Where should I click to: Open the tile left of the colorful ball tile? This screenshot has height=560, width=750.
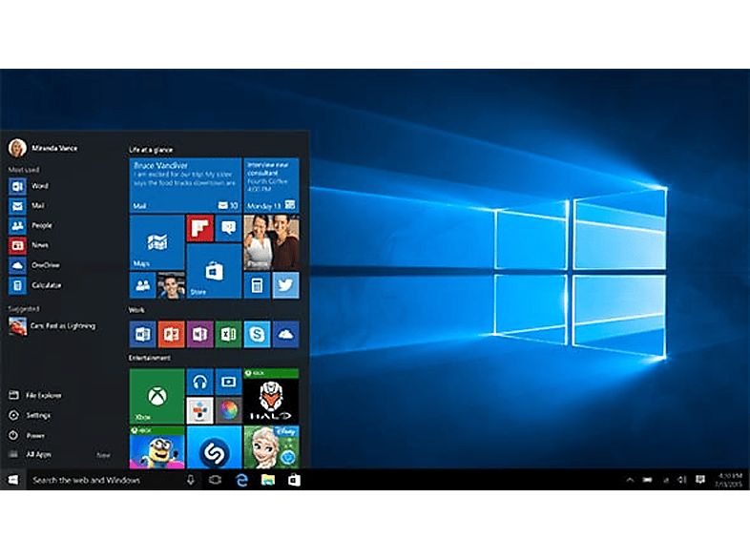(x=200, y=410)
